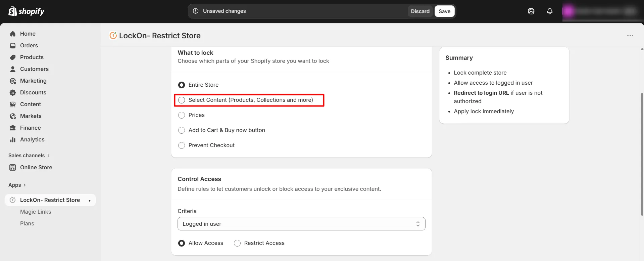Click the Discard button
Image resolution: width=644 pixels, height=261 pixels.
(x=420, y=11)
